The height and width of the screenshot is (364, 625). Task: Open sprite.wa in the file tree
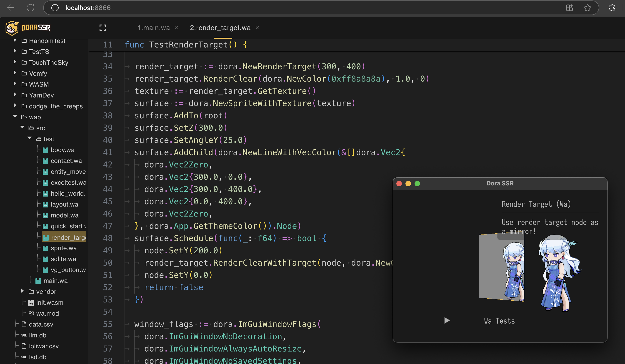[x=63, y=248]
